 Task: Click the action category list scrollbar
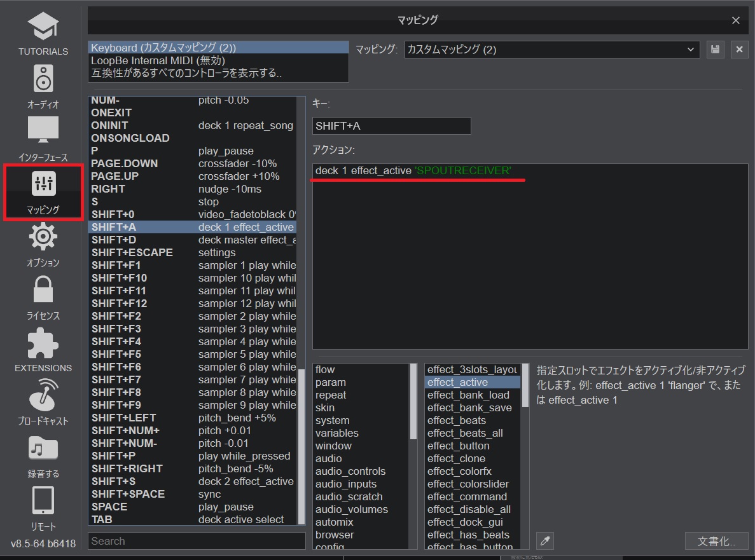(413, 402)
